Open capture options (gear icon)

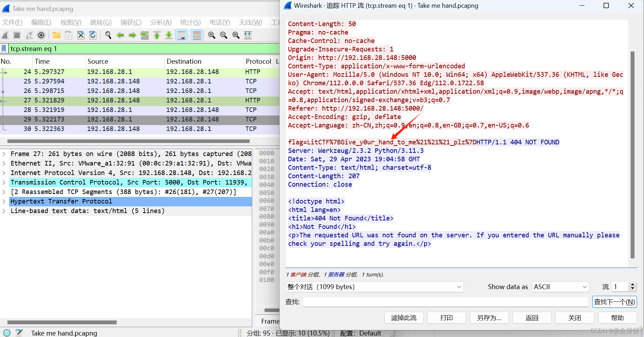[x=41, y=35]
